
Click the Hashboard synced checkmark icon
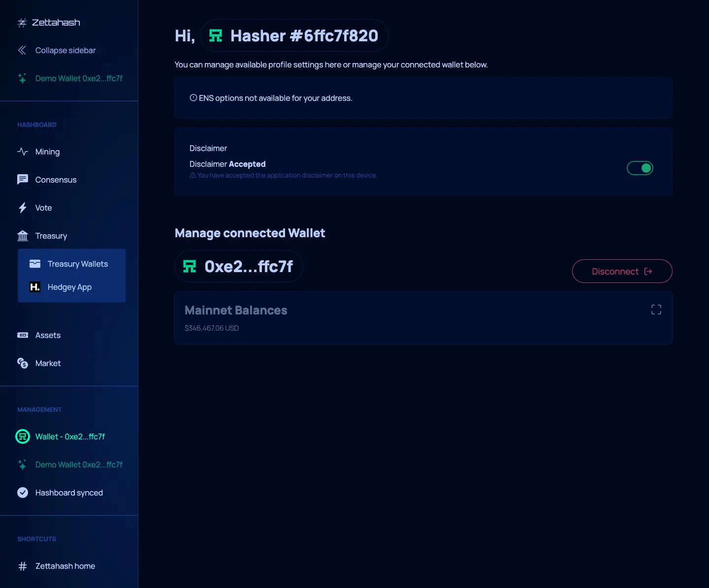point(23,493)
